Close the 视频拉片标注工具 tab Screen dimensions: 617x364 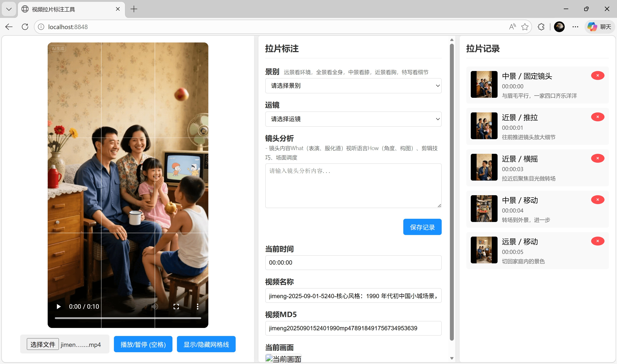coord(118,9)
